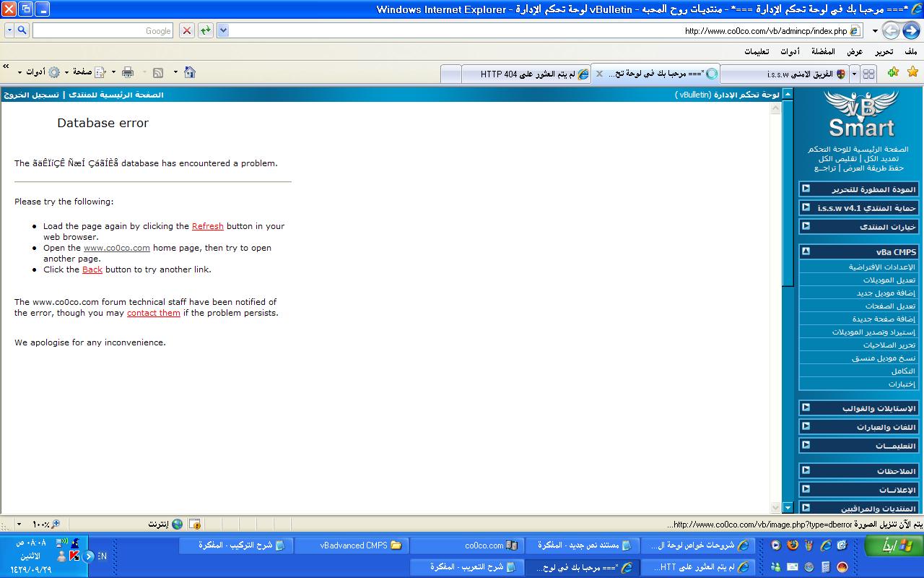Collapse the vBa CMPS sidebar section
This screenshot has height=578, width=924.
pyautogui.click(x=806, y=251)
